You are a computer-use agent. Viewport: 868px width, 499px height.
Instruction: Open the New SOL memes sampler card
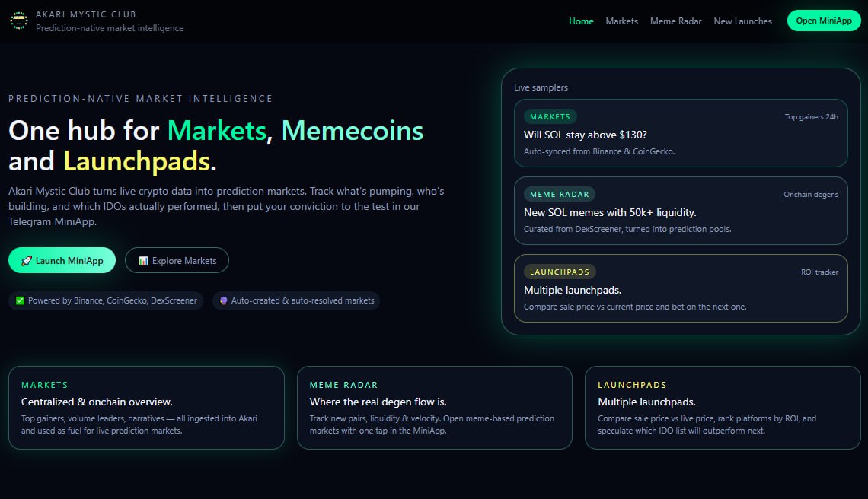[x=680, y=211]
